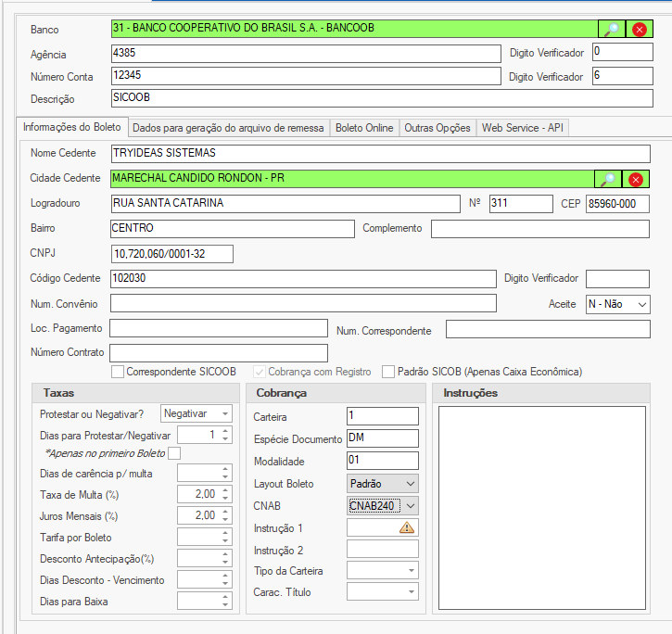Click the Descrição field
Screen dimensions: 672x634
click(x=382, y=98)
